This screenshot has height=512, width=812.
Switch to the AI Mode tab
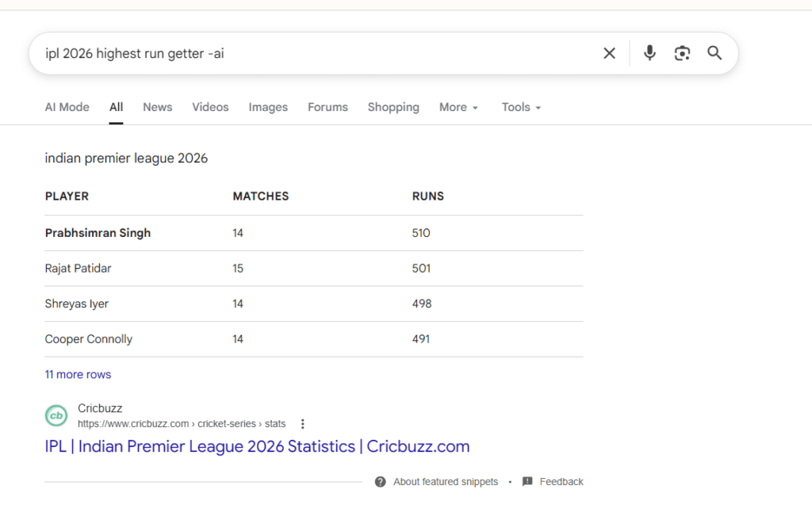[x=67, y=107]
